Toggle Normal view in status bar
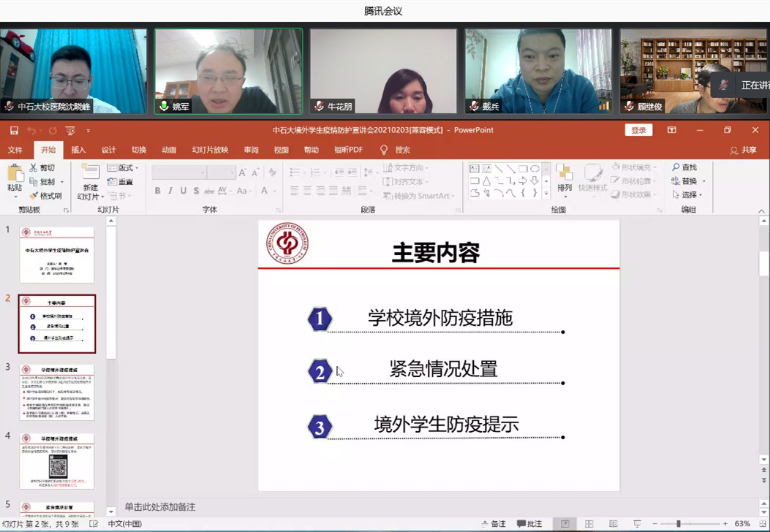 (x=565, y=524)
